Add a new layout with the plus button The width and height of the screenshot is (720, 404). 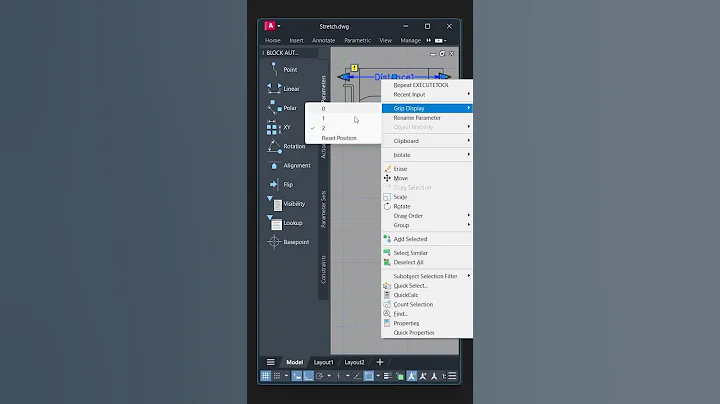click(x=380, y=362)
